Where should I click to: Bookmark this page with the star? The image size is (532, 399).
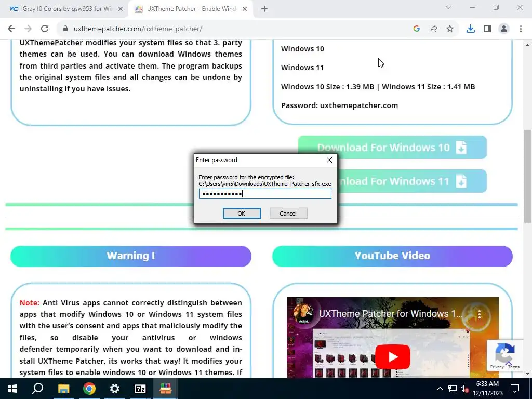(x=450, y=29)
